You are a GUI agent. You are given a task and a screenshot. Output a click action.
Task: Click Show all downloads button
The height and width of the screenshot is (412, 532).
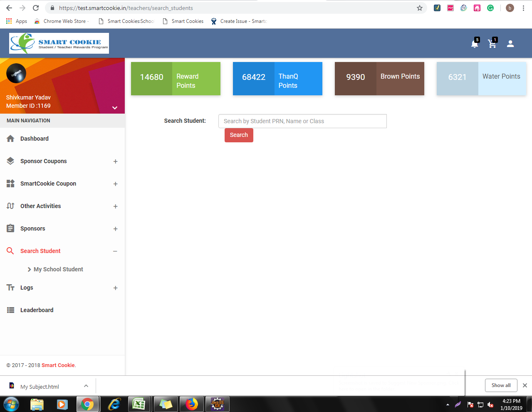(501, 385)
